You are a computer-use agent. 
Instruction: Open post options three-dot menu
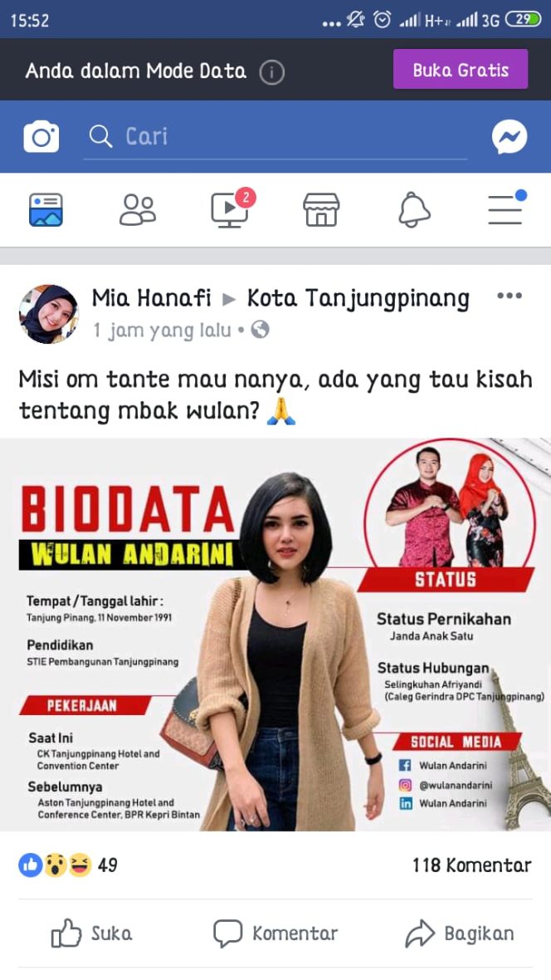click(510, 296)
